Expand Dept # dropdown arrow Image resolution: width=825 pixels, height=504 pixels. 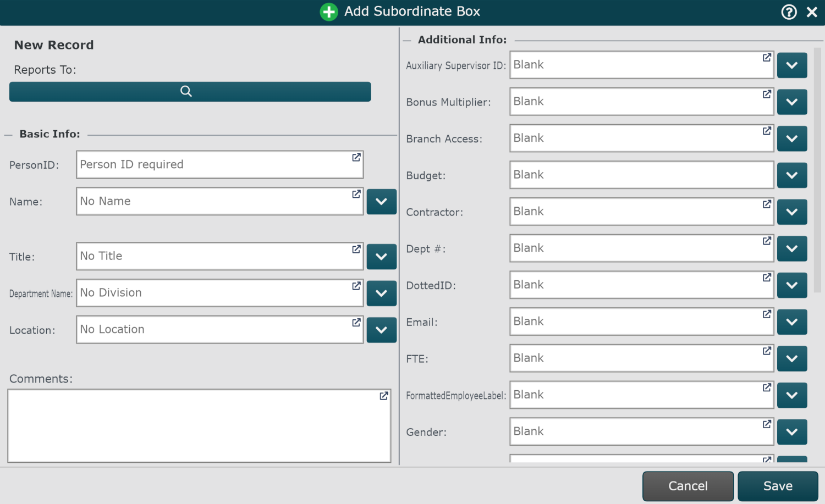[792, 248]
